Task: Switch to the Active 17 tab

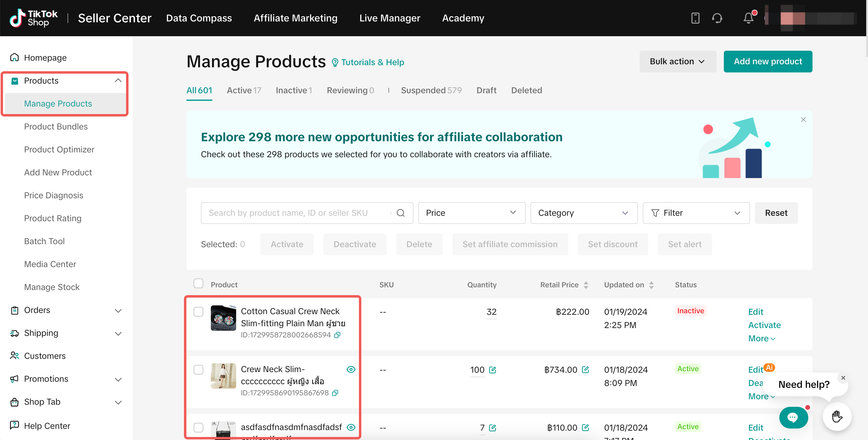Action: [x=244, y=90]
